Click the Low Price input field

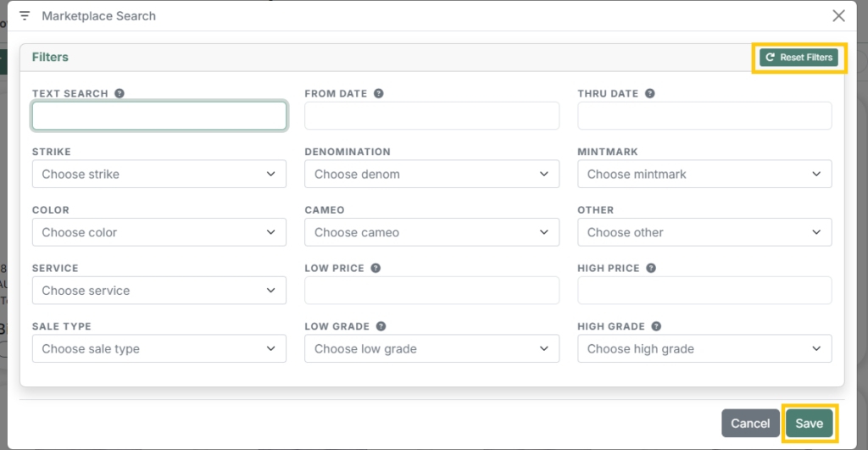coord(431,290)
